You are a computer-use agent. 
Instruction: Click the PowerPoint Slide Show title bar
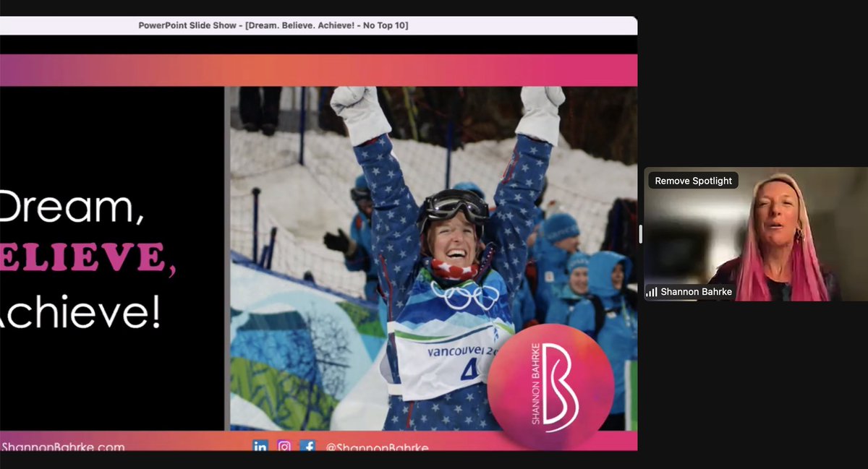318,25
